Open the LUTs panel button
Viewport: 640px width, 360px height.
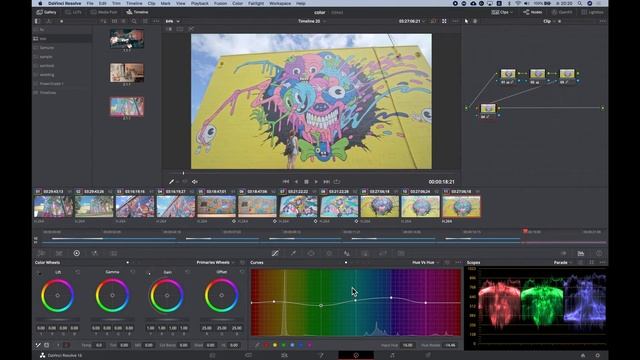coord(74,12)
